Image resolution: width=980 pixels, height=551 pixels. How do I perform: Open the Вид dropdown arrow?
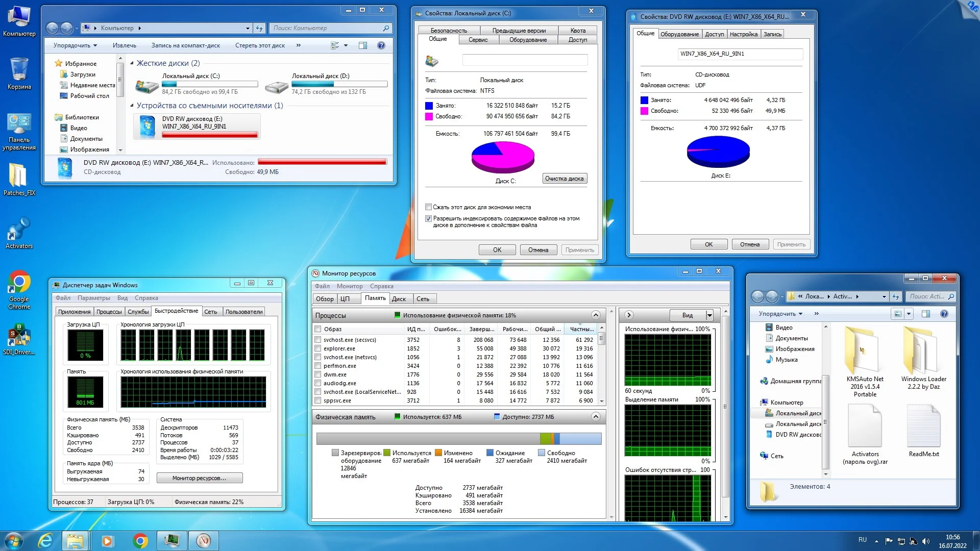click(709, 315)
